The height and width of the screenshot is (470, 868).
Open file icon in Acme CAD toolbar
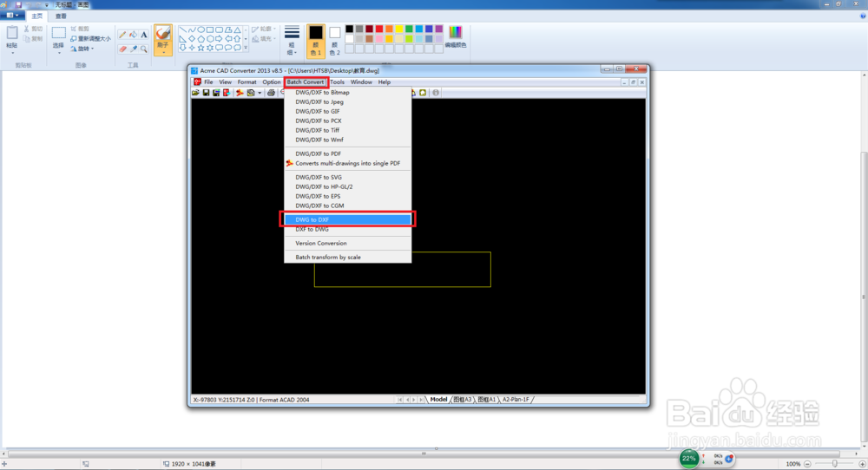(x=195, y=93)
